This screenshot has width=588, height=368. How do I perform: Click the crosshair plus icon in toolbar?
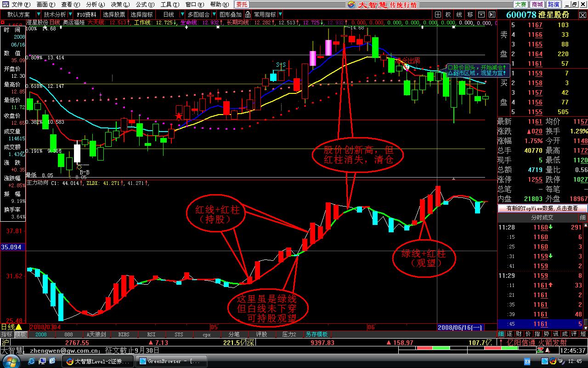tap(438, 15)
